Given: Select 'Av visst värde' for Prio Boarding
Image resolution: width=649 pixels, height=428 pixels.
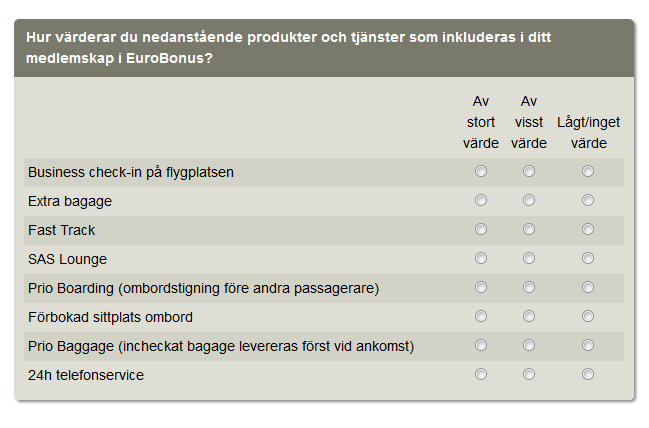Looking at the screenshot, I should [529, 287].
